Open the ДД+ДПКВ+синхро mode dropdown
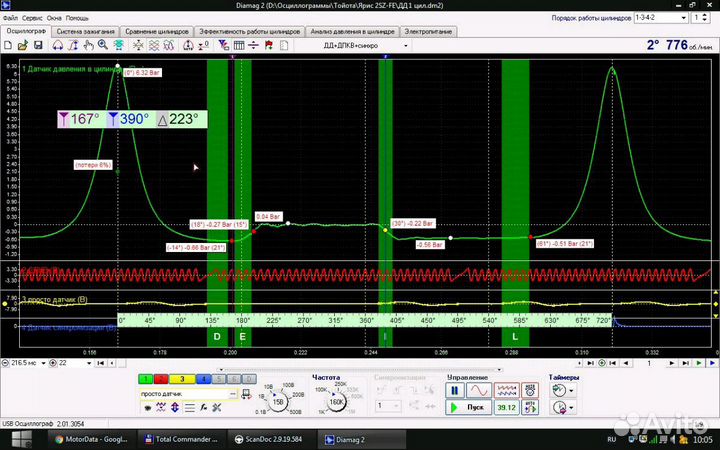This screenshot has height=450, width=720. pos(405,46)
